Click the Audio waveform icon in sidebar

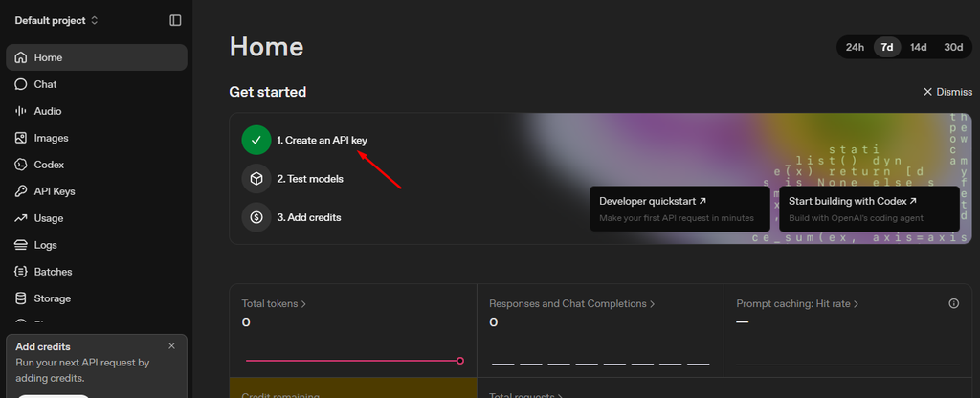[x=21, y=111]
